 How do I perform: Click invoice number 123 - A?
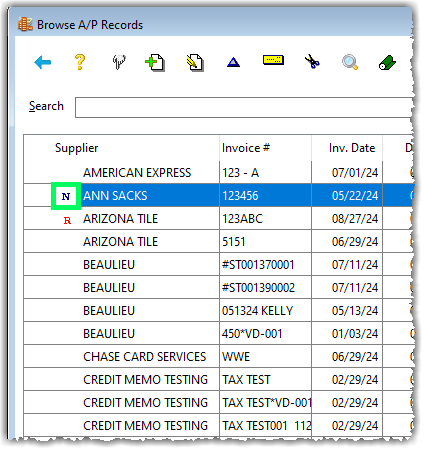(x=240, y=173)
